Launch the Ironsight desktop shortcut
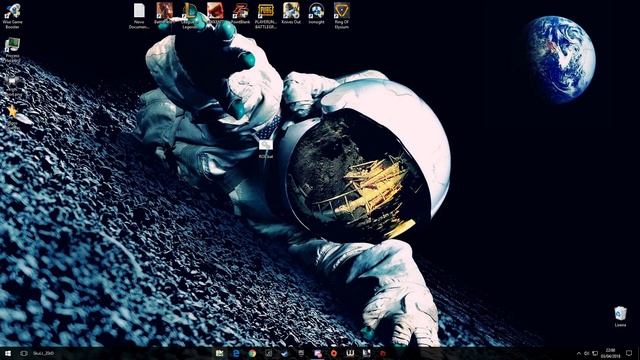 316,13
